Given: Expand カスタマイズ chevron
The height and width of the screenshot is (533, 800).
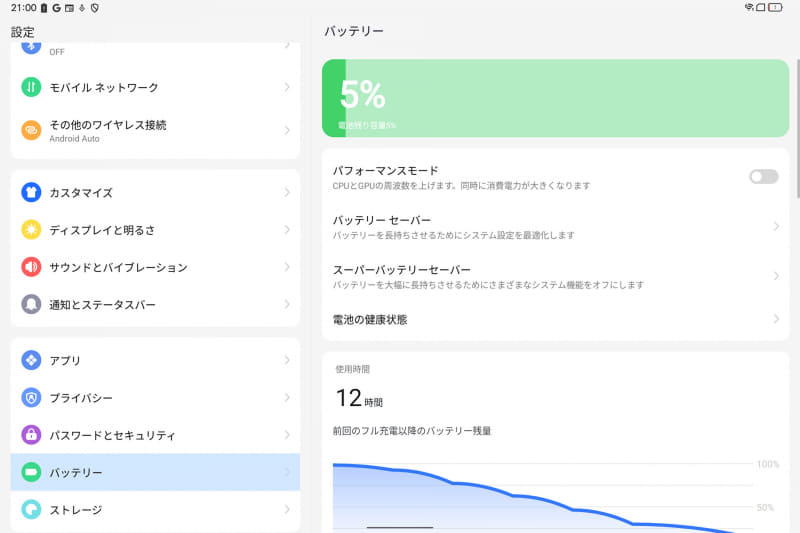Looking at the screenshot, I should tap(287, 192).
